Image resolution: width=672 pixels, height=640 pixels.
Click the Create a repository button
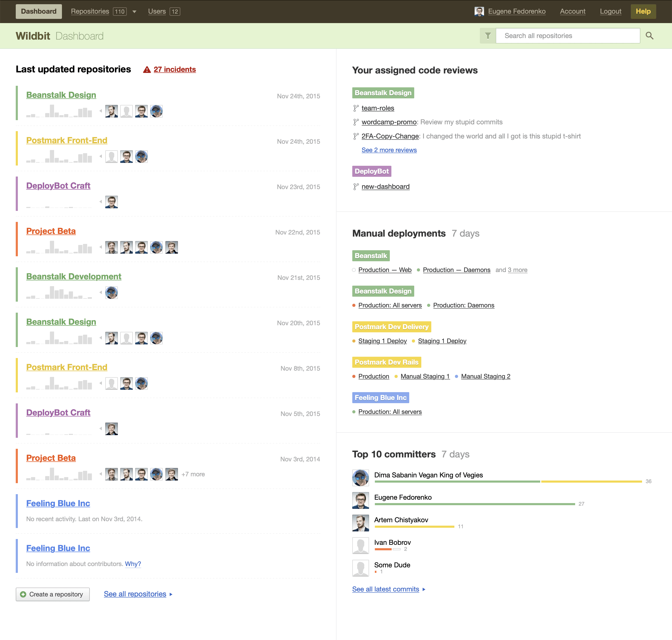point(52,594)
